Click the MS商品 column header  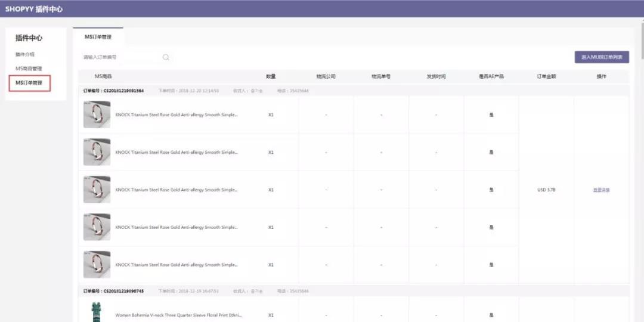[103, 76]
